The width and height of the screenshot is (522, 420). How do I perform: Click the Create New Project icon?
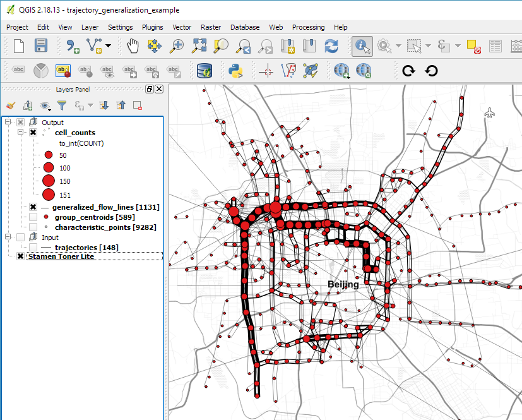(x=18, y=45)
